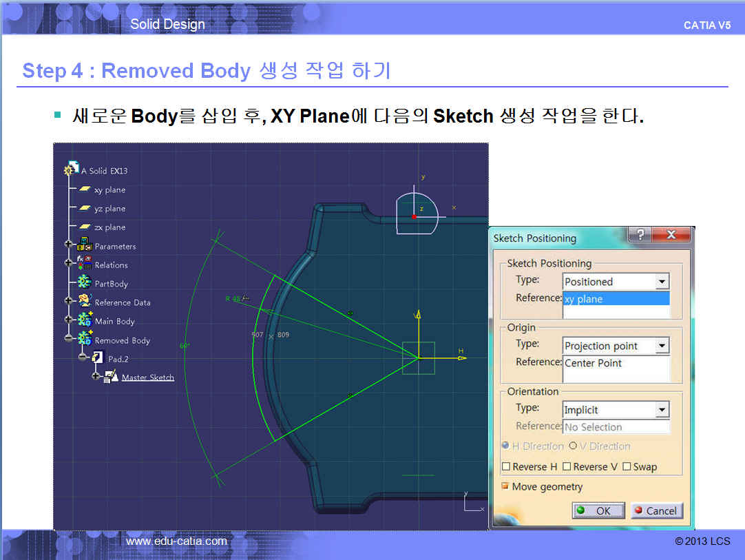Enable the Reverse H checkbox
The height and width of the screenshot is (560, 745).
(506, 467)
